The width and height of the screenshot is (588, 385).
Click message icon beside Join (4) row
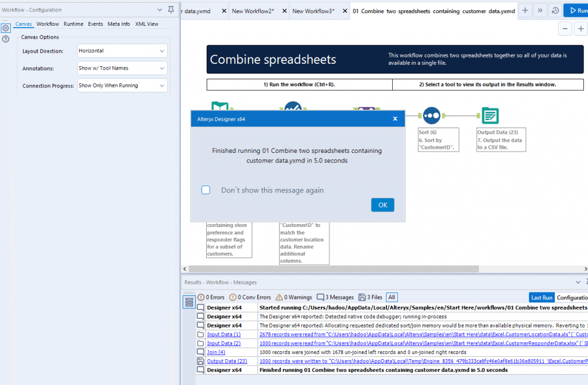coord(200,352)
